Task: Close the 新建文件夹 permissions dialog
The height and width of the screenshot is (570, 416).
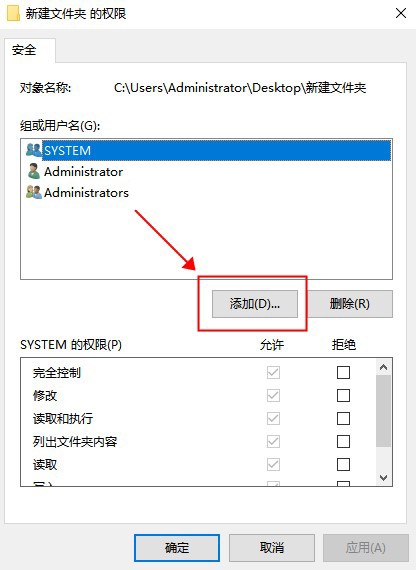Action: (x=401, y=13)
